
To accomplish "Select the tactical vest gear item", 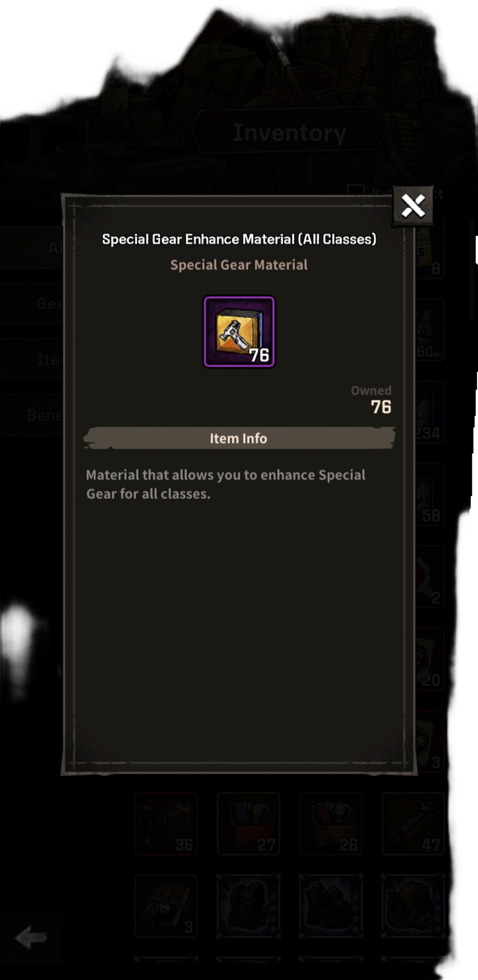I will point(249,906).
